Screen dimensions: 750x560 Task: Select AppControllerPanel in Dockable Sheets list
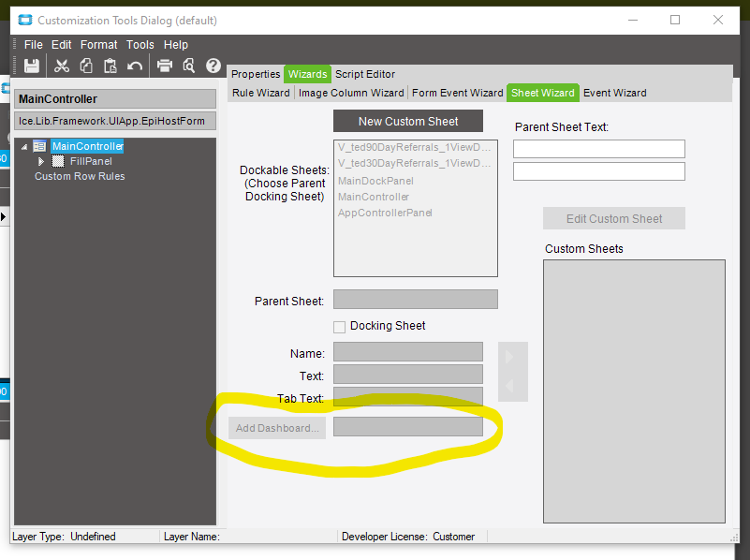[385, 213]
